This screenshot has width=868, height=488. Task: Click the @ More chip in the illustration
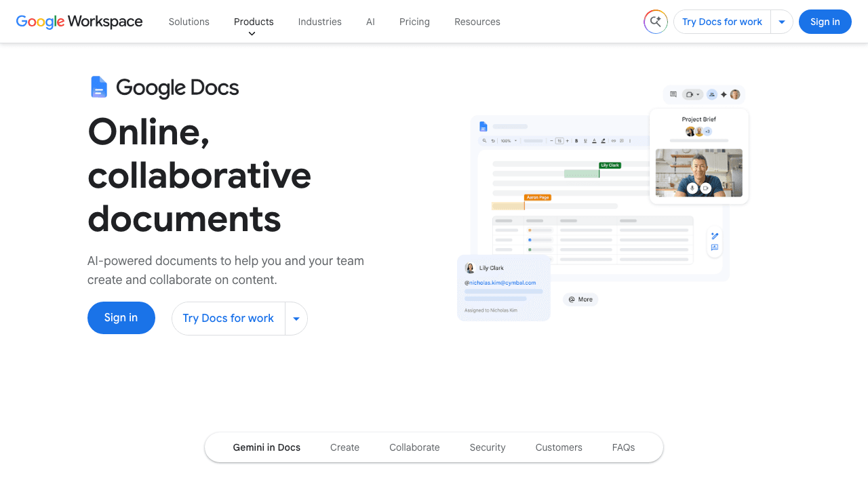click(x=580, y=300)
